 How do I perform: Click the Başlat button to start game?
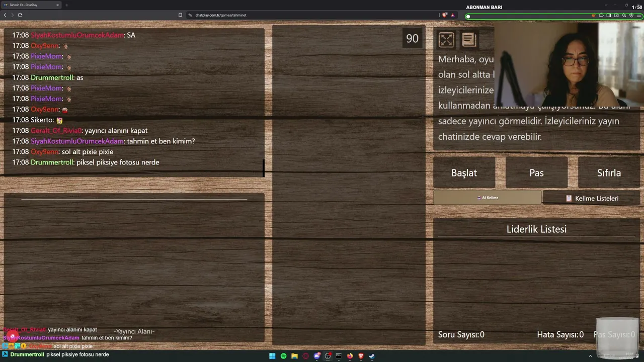464,172
